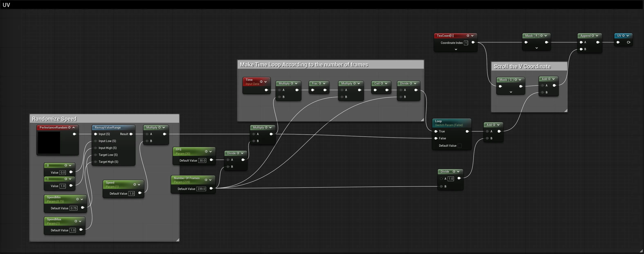644x254 pixels.
Task: Click the preview icon on the Time node
Action: click(261, 82)
